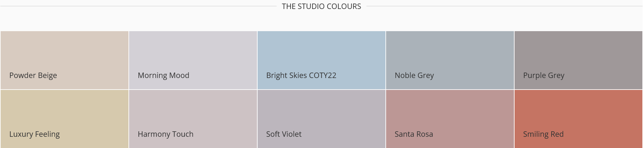Open the Noble Grey colour tile
Image resolution: width=644 pixels, height=148 pixels.
[450, 60]
